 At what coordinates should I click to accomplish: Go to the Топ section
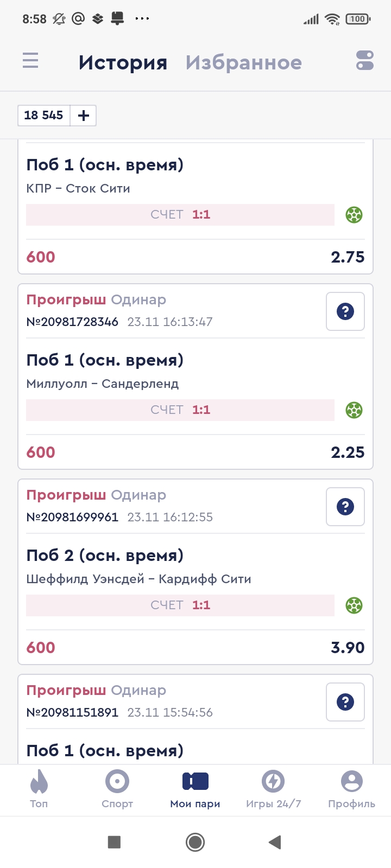coord(39,788)
